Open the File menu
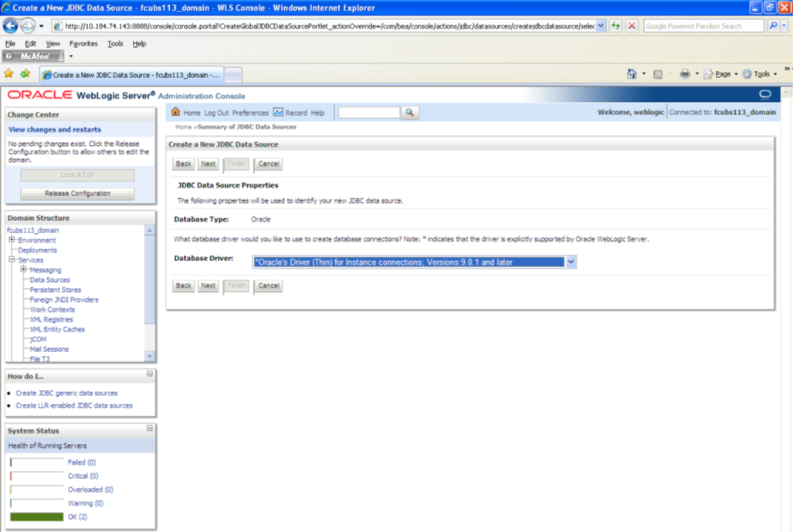The image size is (793, 532). coord(10,43)
